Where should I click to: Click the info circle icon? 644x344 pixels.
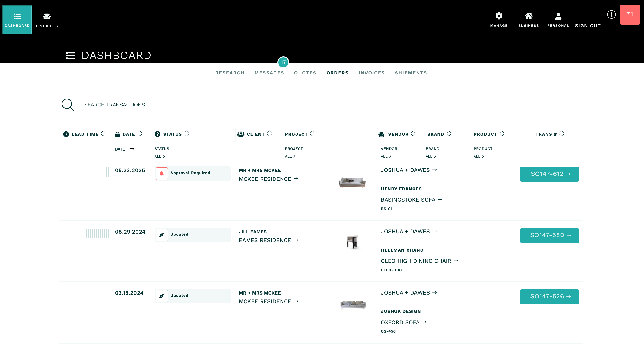coord(612,14)
